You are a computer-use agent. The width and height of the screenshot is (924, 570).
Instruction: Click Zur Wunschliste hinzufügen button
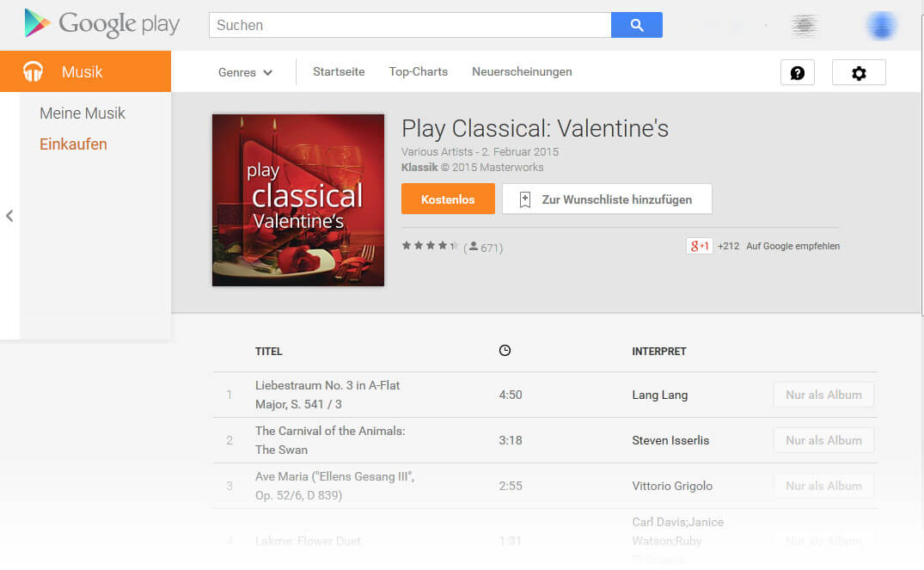pos(607,199)
